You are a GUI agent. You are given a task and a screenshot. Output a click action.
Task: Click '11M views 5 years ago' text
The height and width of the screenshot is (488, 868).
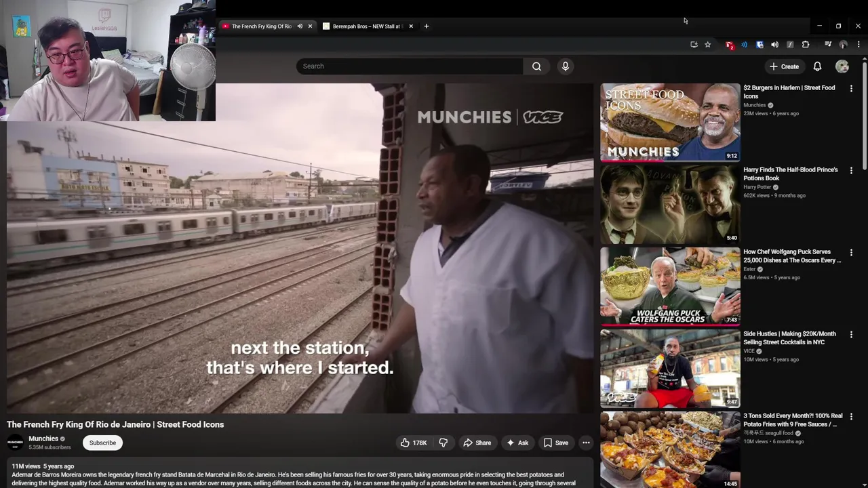pos(43,466)
